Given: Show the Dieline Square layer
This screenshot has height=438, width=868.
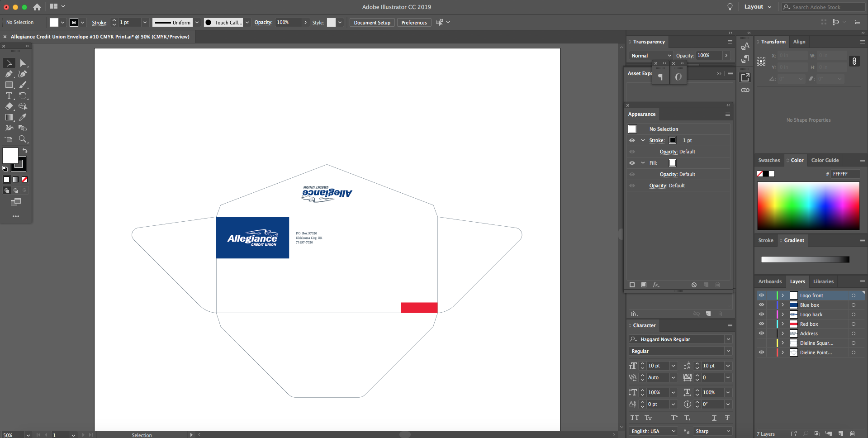Looking at the screenshot, I should (x=761, y=343).
